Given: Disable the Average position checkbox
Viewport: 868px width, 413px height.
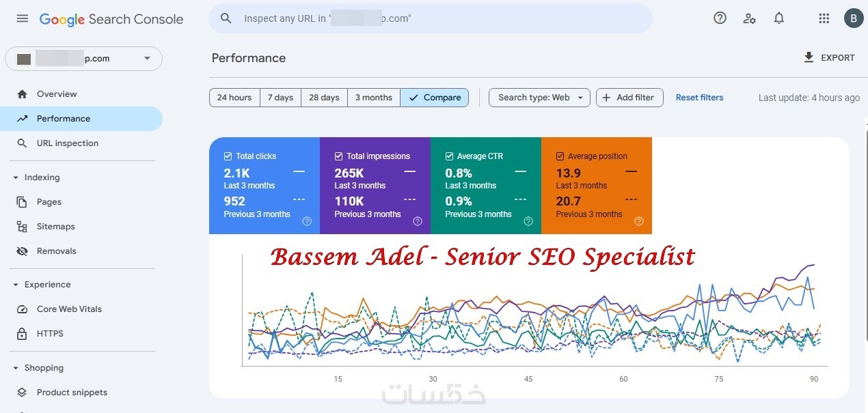Looking at the screenshot, I should (x=560, y=156).
